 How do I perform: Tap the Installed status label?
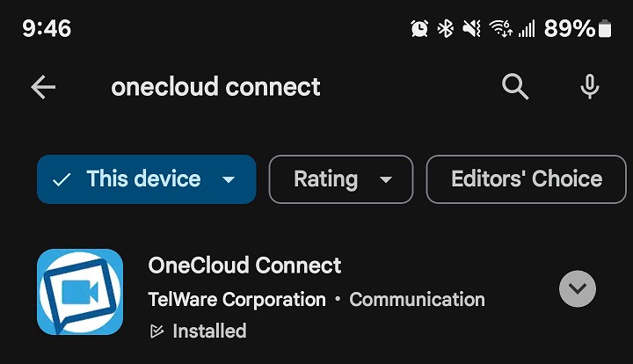coord(209,331)
